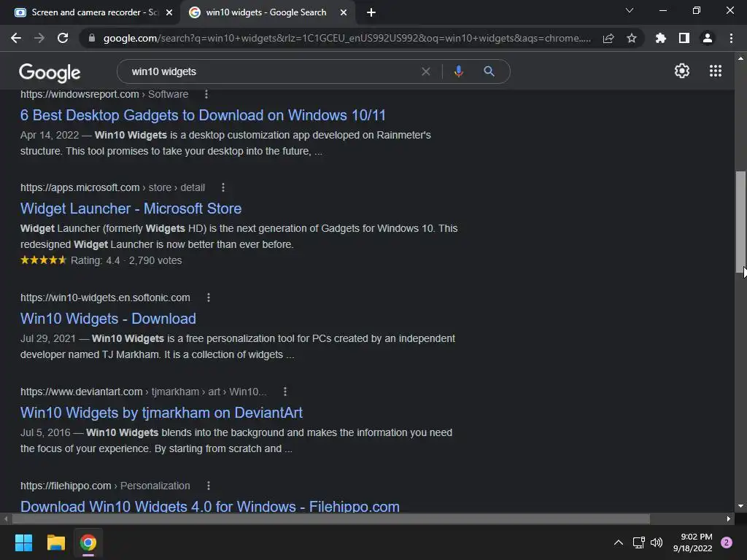Click the Rating: 4.4 · 2,790 votes text
Screen dimensions: 747x560
(x=126, y=260)
